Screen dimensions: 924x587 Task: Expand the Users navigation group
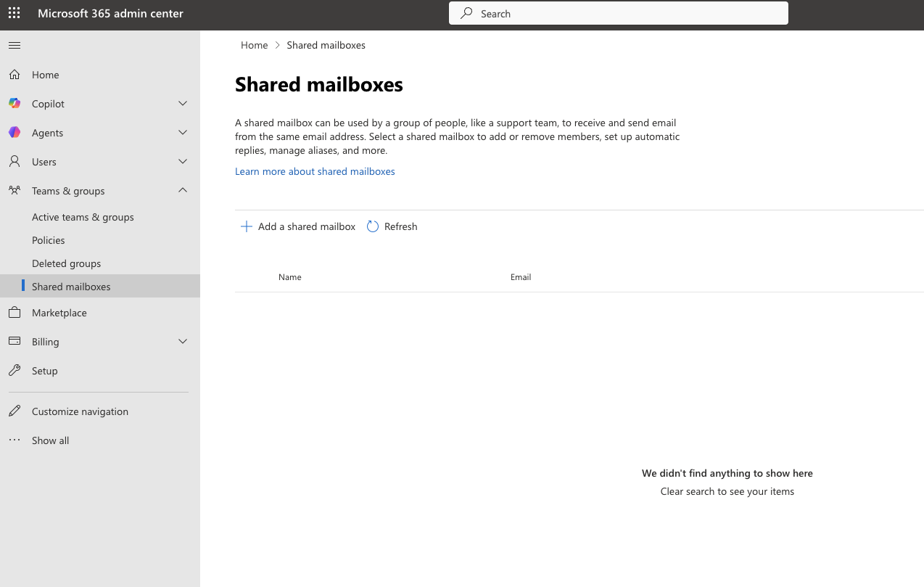[x=183, y=161]
